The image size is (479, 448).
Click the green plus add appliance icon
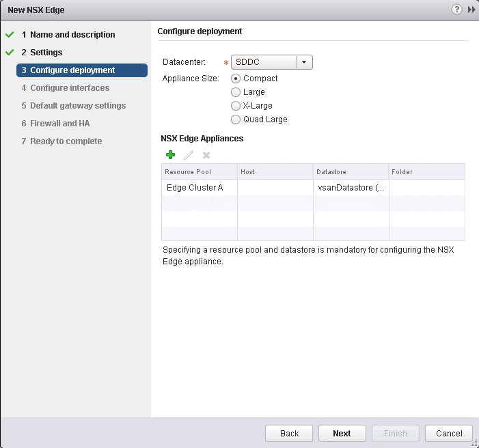coord(171,155)
